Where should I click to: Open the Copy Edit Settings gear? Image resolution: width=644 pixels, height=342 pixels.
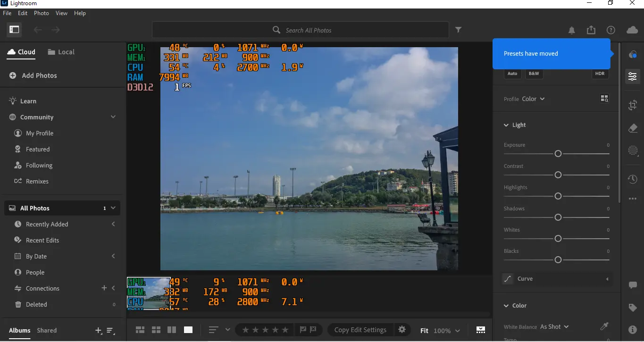pos(402,330)
